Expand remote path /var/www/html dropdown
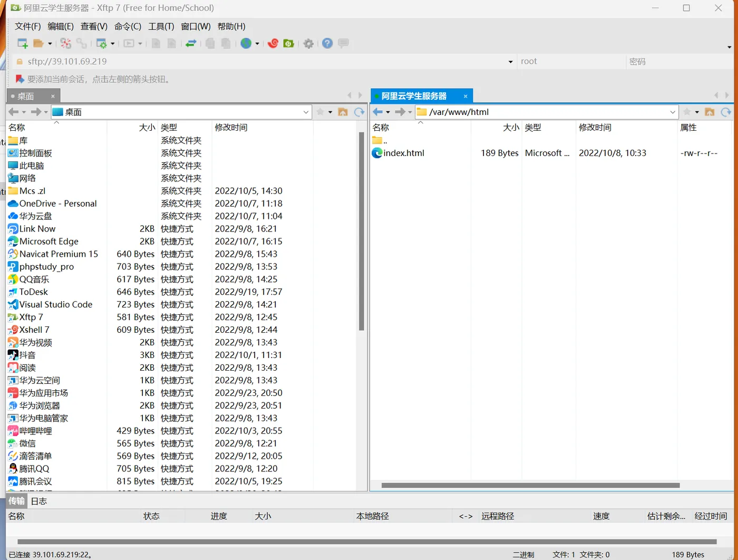Image resolution: width=738 pixels, height=560 pixels. (673, 112)
